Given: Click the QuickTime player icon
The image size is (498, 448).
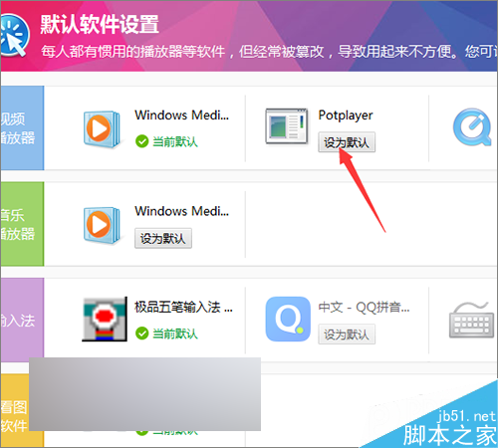Looking at the screenshot, I should tap(472, 127).
